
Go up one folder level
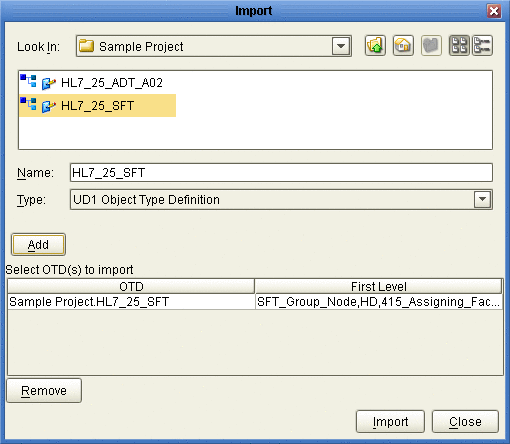click(x=375, y=45)
